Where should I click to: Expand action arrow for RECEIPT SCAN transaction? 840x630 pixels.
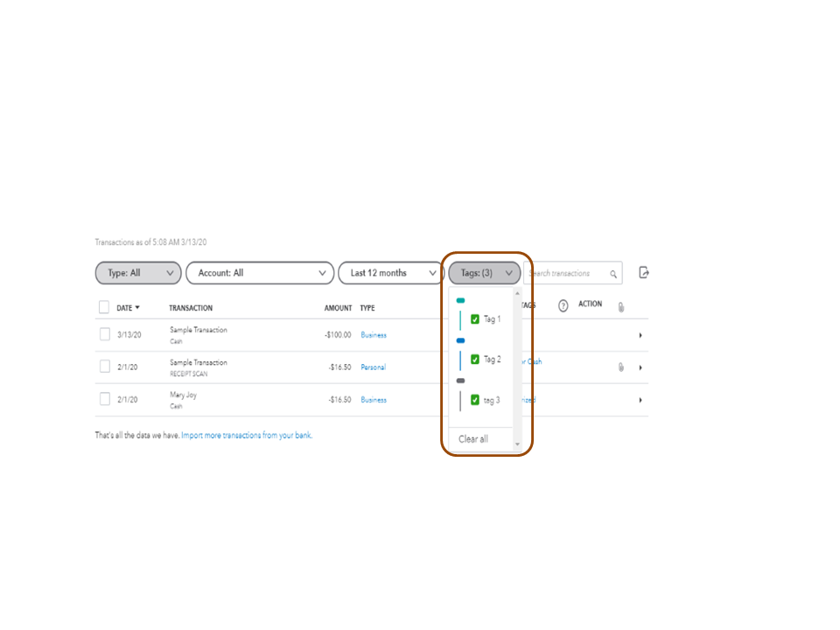640,367
